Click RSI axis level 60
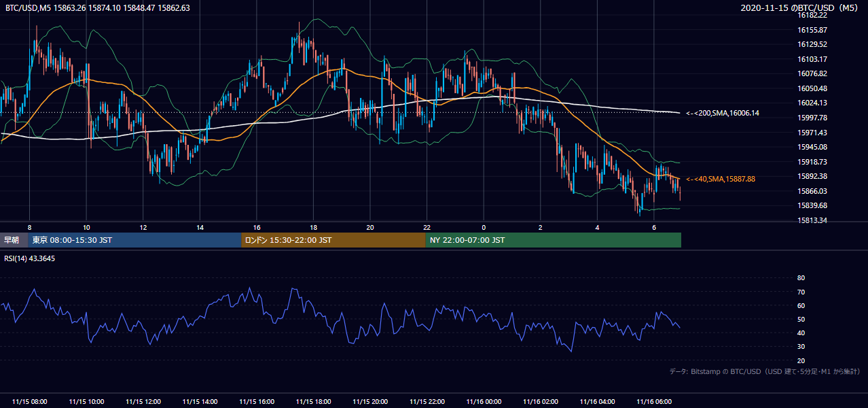This screenshot has height=408, width=868. 801,305
